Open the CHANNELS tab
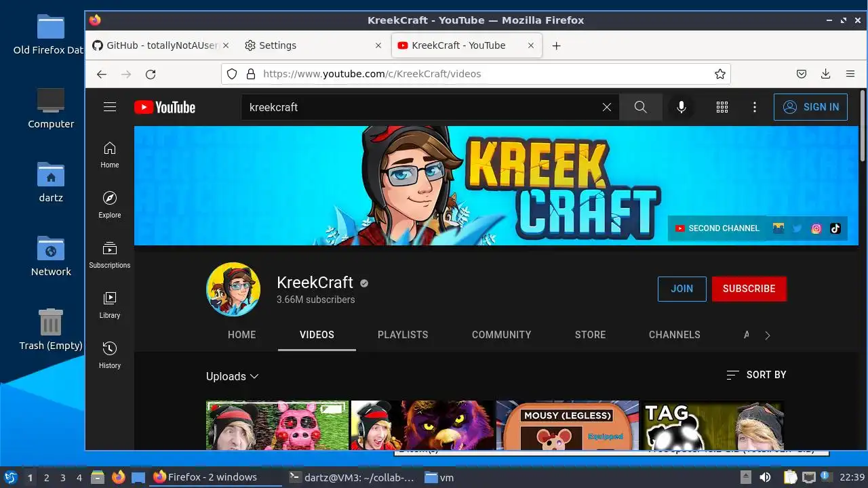This screenshot has height=488, width=868. click(x=675, y=335)
